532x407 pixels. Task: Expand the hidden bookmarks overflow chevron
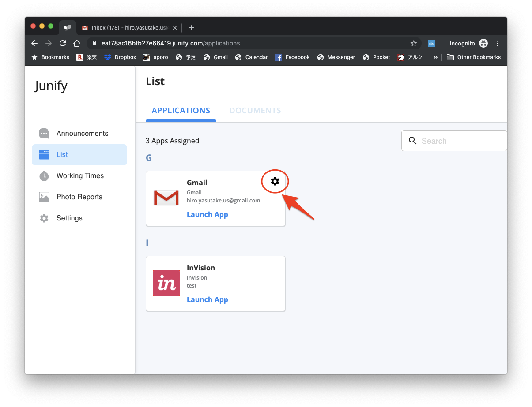(436, 57)
